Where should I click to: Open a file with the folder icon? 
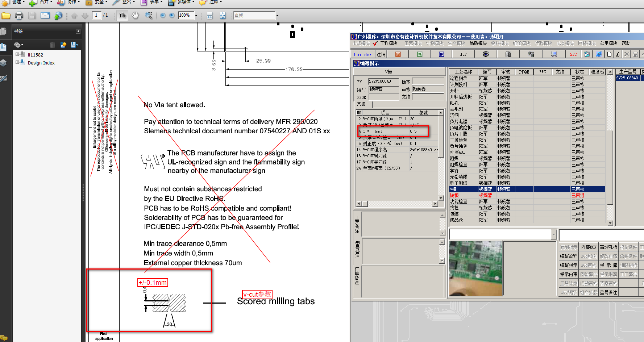click(6, 16)
